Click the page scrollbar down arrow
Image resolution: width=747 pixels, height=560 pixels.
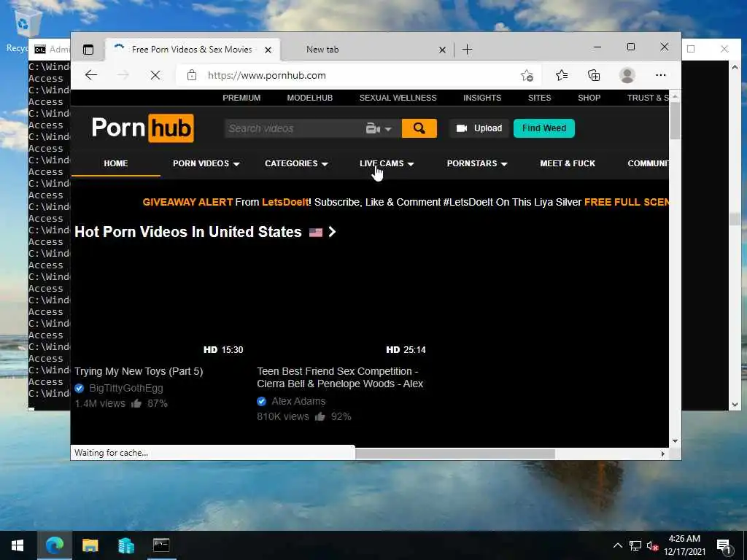click(675, 441)
